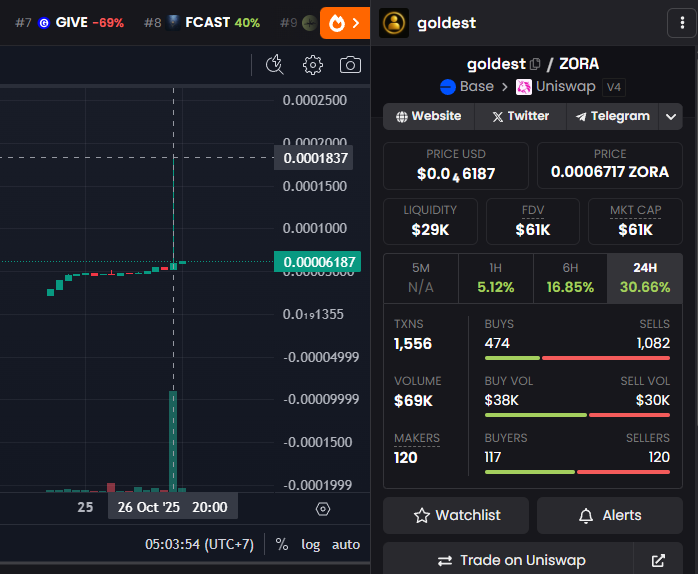Click the PRICE USD box
Viewport: 698px width, 574px height.
click(x=456, y=166)
